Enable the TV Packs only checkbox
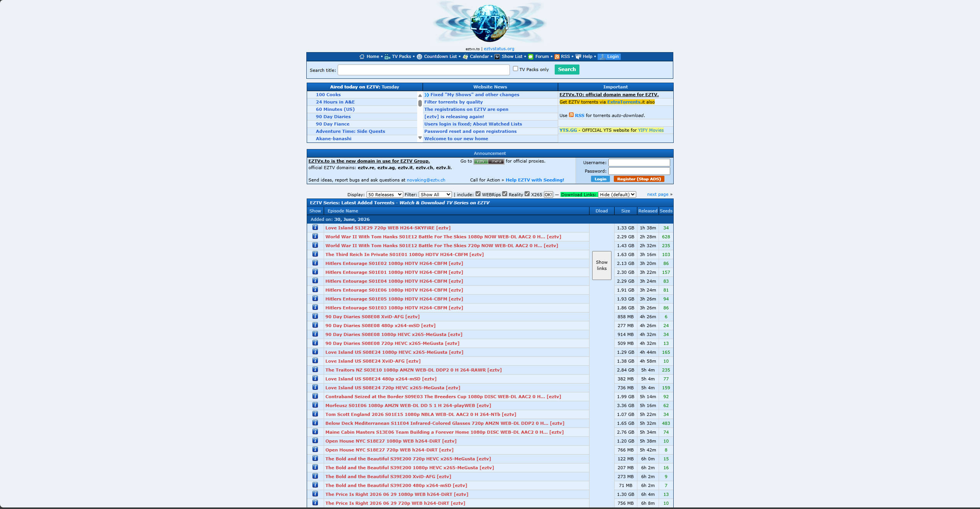Viewport: 980px width, 509px height. (515, 69)
